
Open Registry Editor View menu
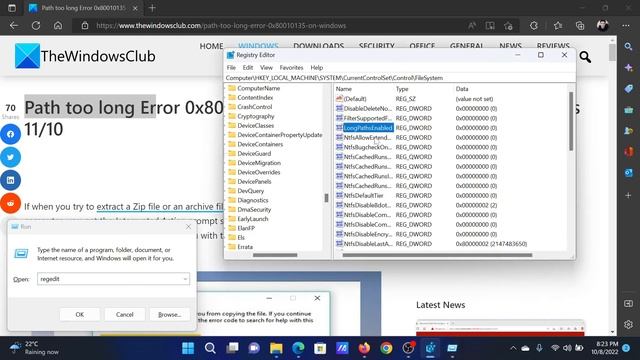click(266, 67)
